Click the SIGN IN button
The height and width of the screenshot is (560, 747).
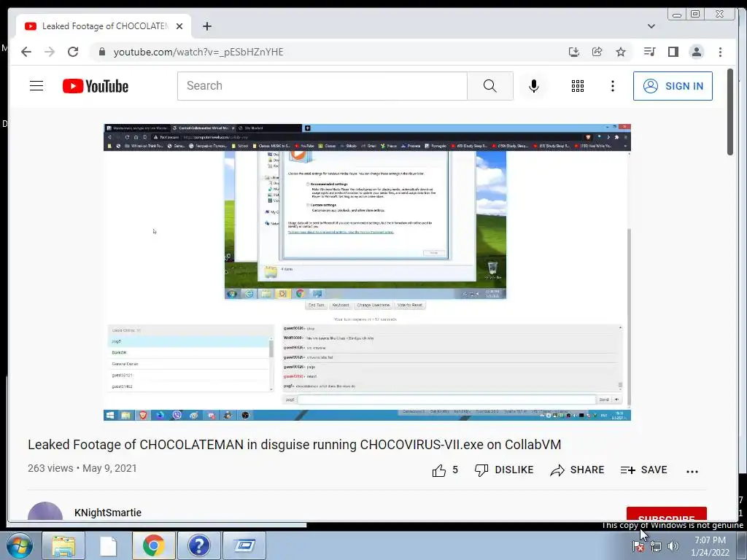pos(673,86)
